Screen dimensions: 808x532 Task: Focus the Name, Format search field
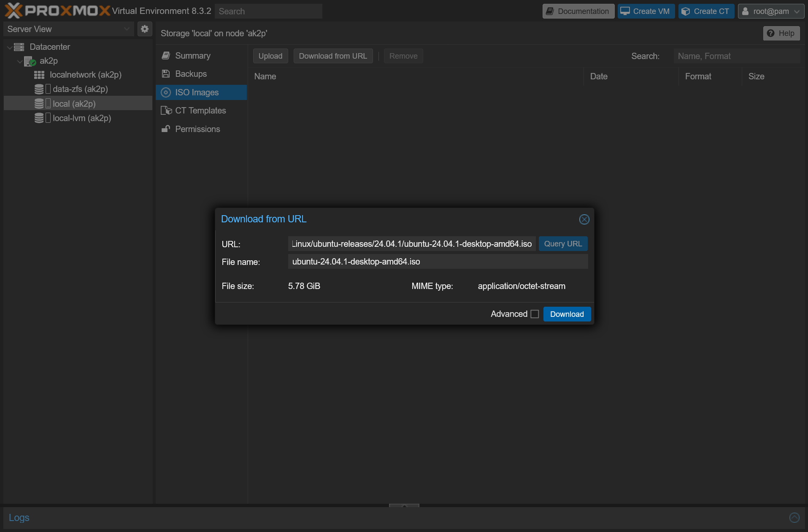tap(737, 56)
